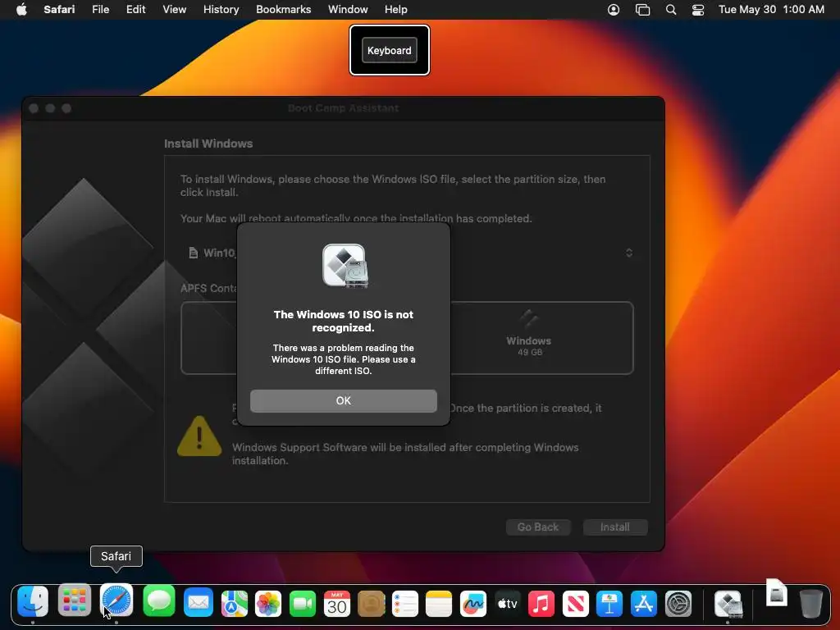The width and height of the screenshot is (840, 630).
Task: Open Spotlight search in the menu bar
Action: [671, 10]
